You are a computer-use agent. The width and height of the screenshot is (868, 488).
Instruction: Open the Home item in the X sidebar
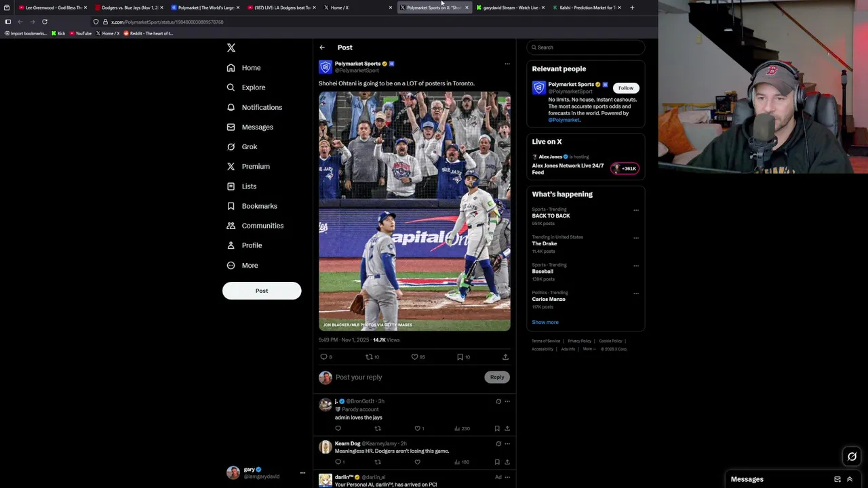(244, 68)
